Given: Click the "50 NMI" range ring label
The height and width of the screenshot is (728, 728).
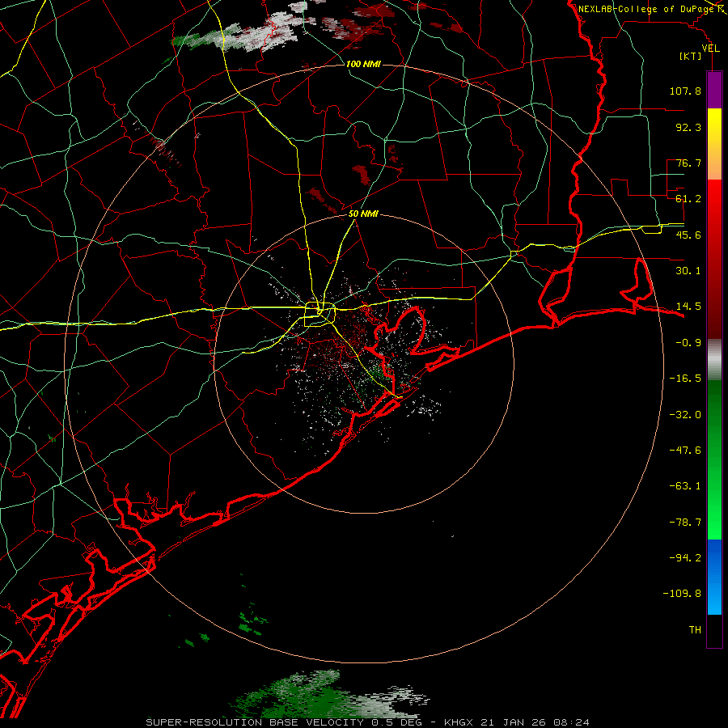Looking at the screenshot, I should tap(363, 214).
